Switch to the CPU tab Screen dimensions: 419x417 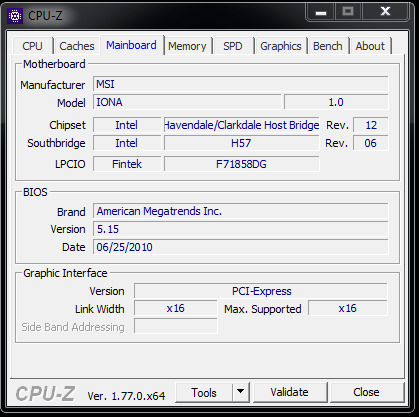(32, 46)
